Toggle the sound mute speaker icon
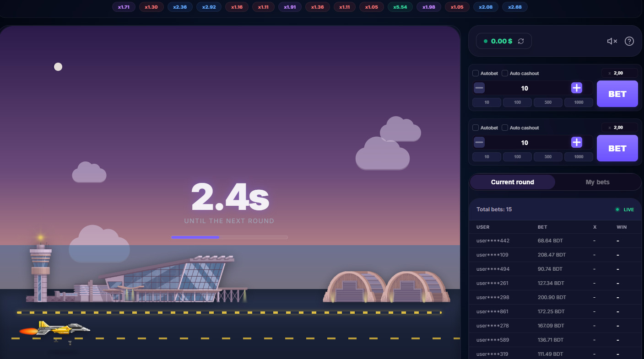 (612, 41)
